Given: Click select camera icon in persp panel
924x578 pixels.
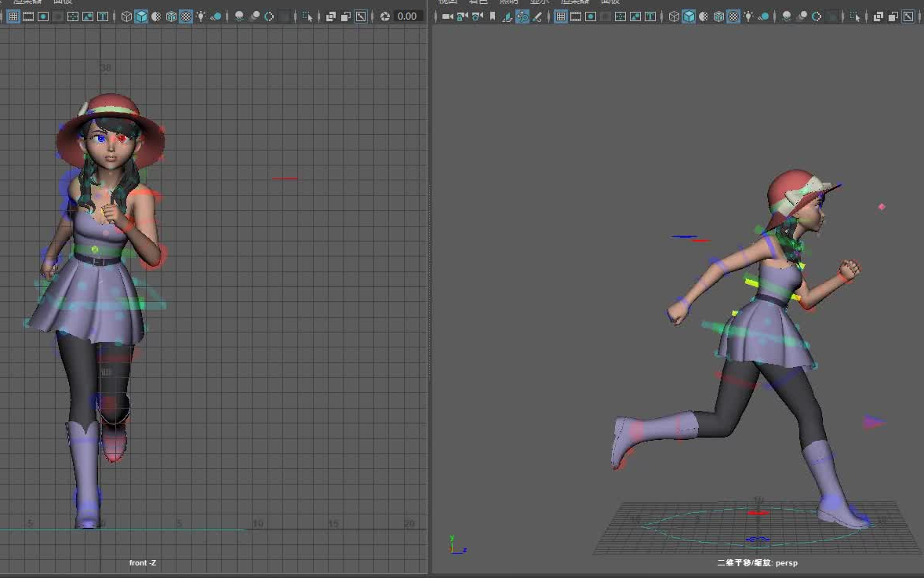Looking at the screenshot, I should (447, 16).
